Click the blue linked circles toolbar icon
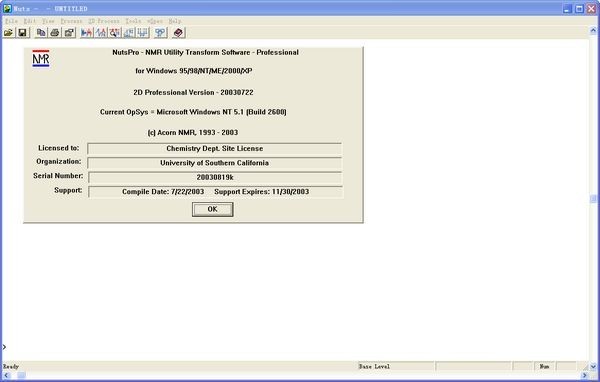This screenshot has height=382, width=600. click(x=161, y=33)
